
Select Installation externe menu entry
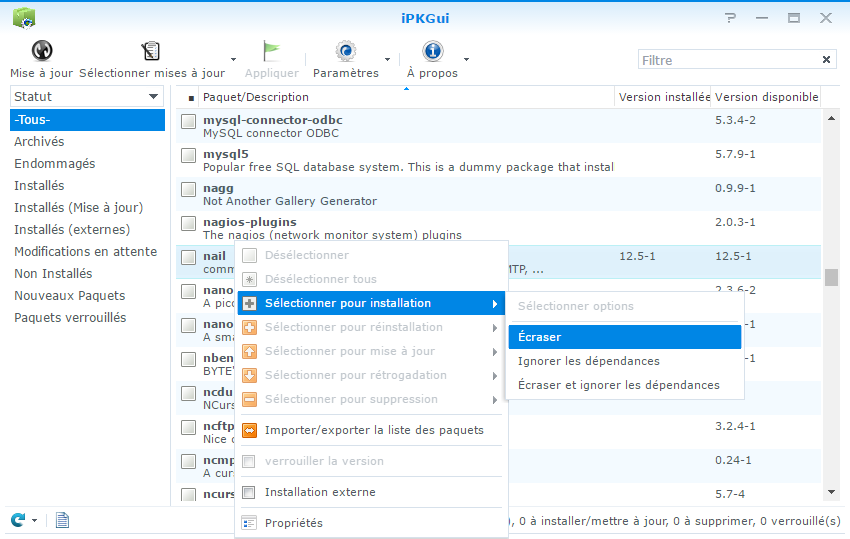tap(371, 492)
